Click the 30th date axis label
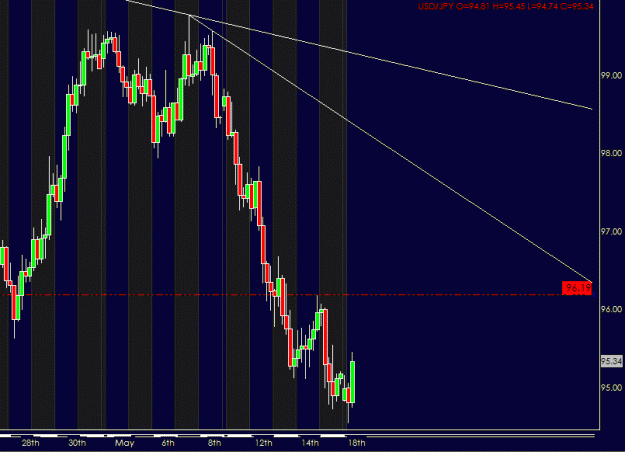625x452 pixels. pyautogui.click(x=77, y=443)
